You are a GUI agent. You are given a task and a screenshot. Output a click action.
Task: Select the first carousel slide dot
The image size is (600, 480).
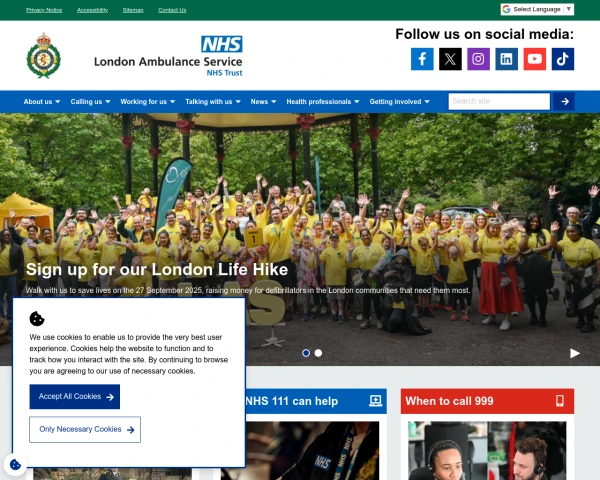(306, 353)
